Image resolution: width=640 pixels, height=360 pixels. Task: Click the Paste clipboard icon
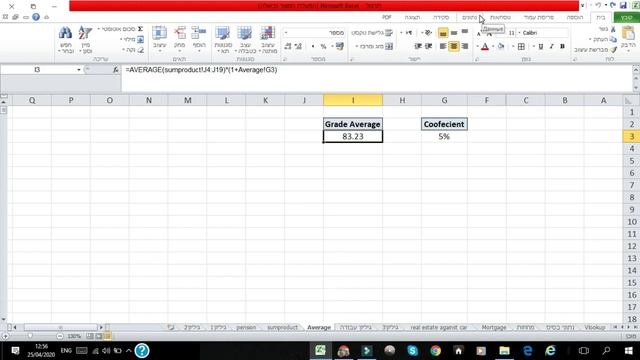pyautogui.click(x=629, y=33)
